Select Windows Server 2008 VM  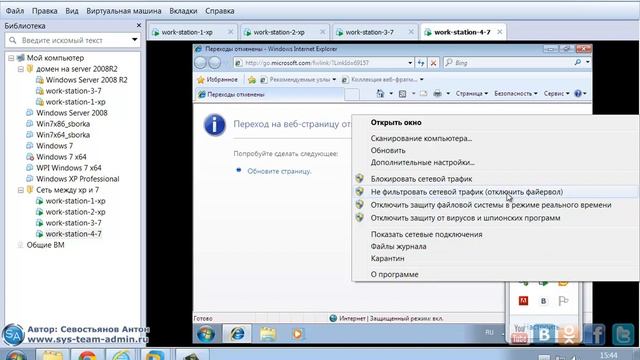pyautogui.click(x=71, y=113)
